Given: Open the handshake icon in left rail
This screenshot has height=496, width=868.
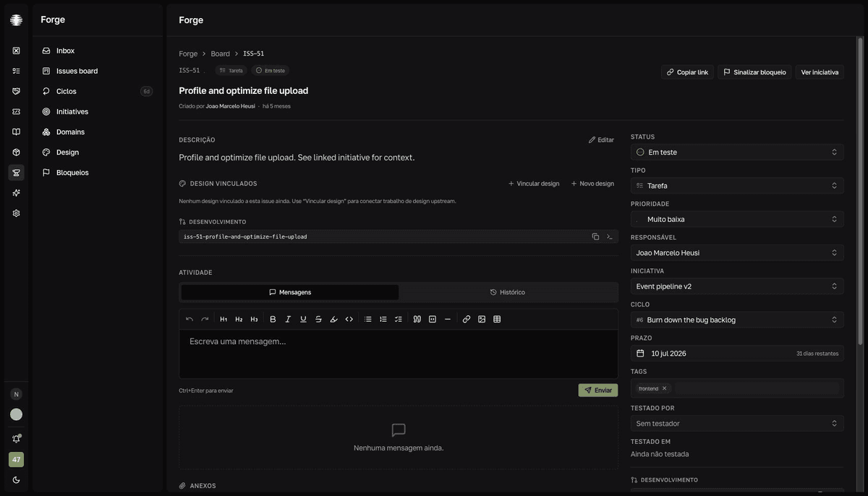Looking at the screenshot, I should [x=16, y=91].
